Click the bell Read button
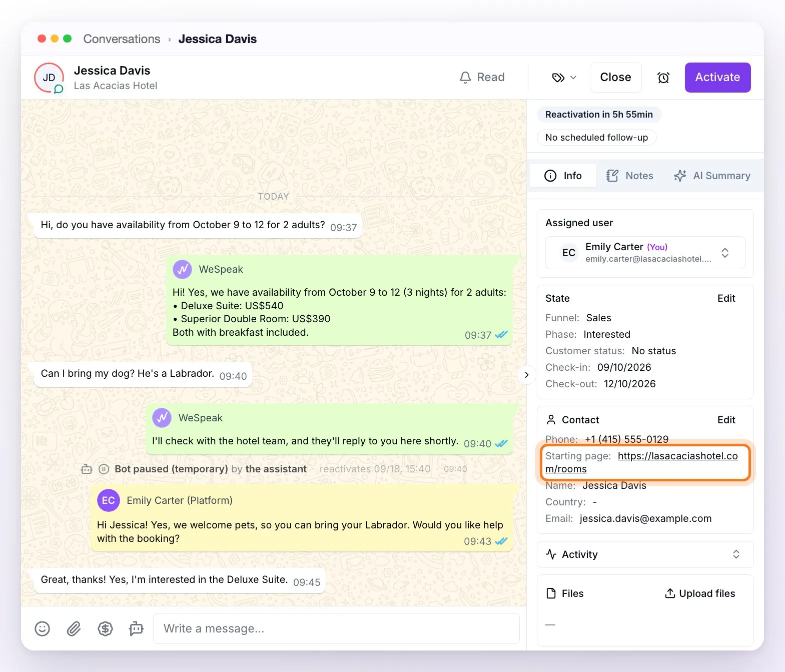Screen dimensions: 785x672 482,77
